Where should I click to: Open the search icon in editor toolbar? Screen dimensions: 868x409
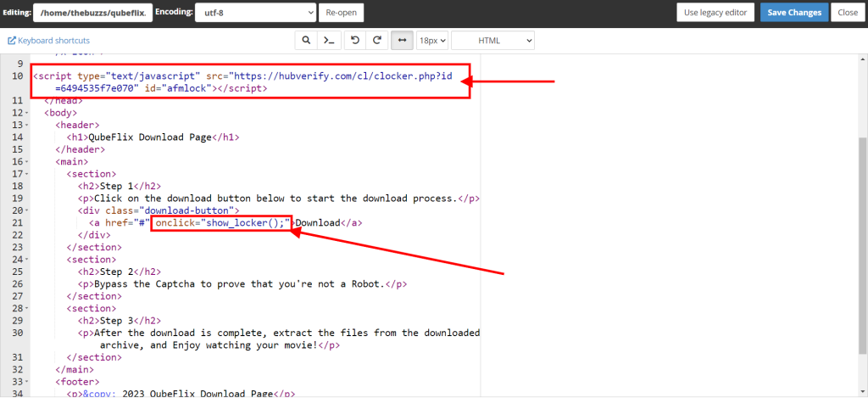305,41
